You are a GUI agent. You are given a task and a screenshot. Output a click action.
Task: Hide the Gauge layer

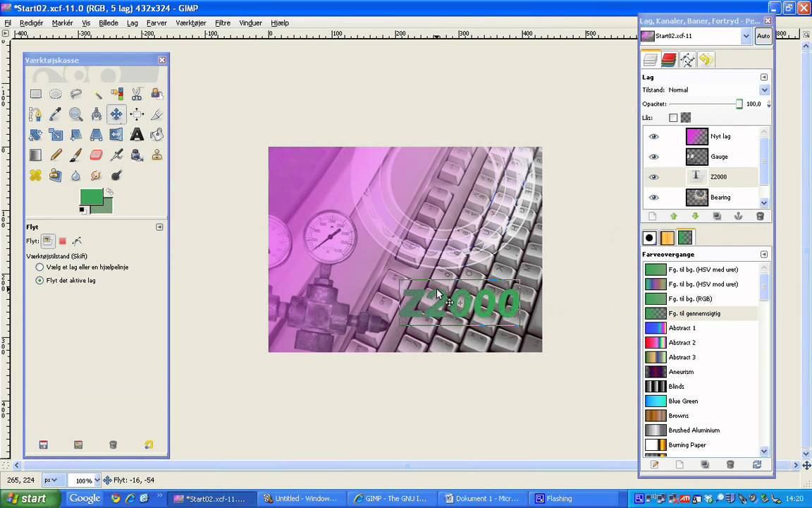(x=653, y=157)
